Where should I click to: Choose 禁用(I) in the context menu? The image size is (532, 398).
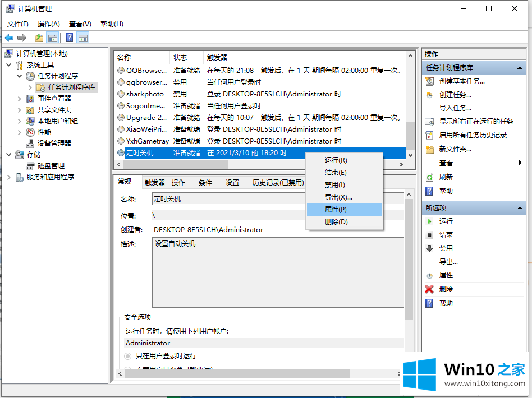click(x=345, y=185)
